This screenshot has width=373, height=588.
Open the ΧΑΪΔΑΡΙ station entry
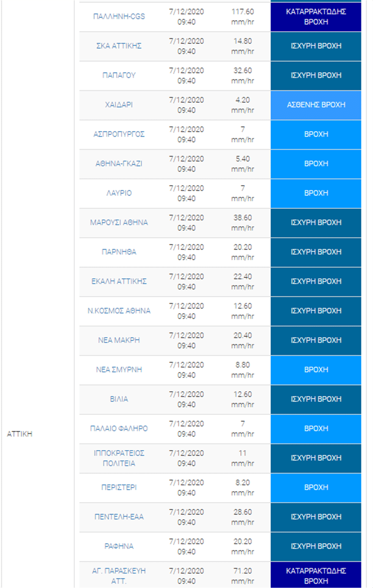tap(119, 105)
